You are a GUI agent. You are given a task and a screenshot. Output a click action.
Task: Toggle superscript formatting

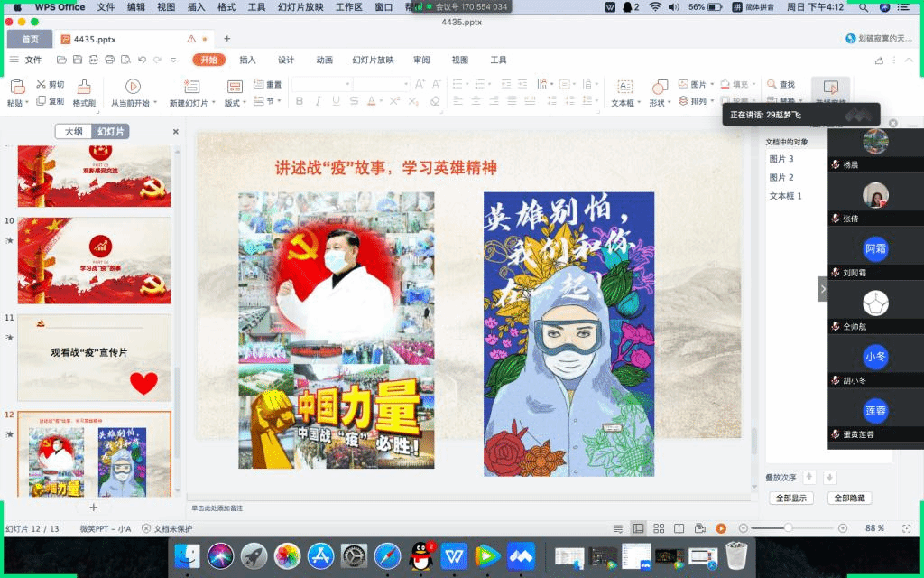point(394,101)
